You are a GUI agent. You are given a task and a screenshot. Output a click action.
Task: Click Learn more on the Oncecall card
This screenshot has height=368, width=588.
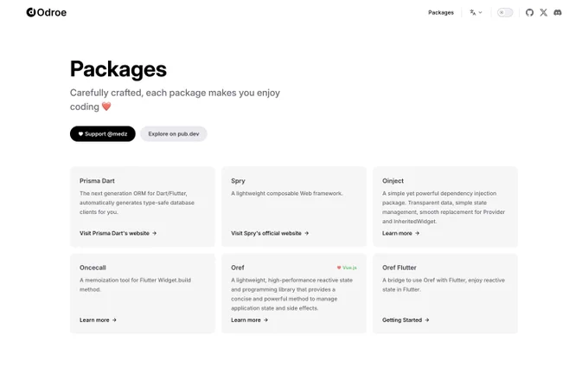(x=98, y=320)
